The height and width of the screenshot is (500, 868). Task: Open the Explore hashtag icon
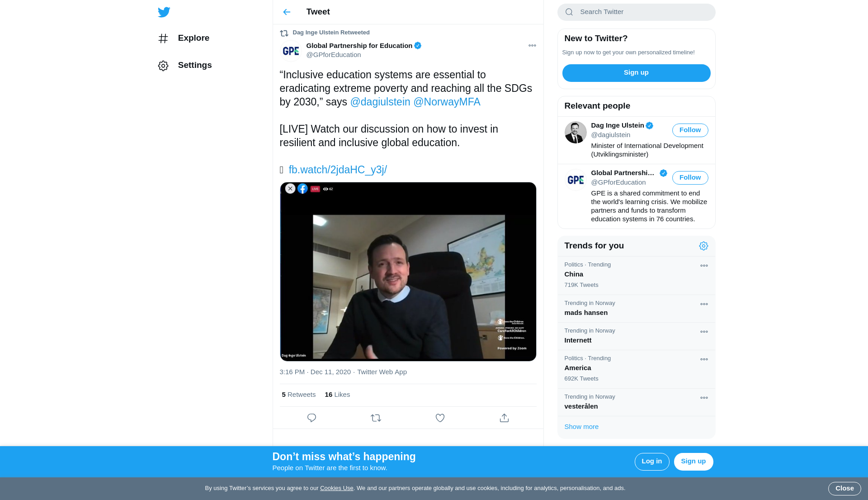(x=163, y=38)
